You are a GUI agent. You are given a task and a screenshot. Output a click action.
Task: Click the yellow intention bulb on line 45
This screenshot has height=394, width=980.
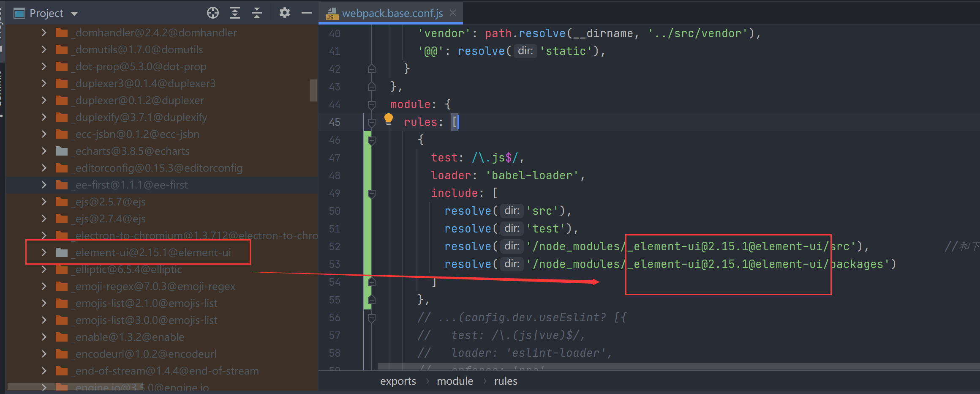pyautogui.click(x=389, y=119)
